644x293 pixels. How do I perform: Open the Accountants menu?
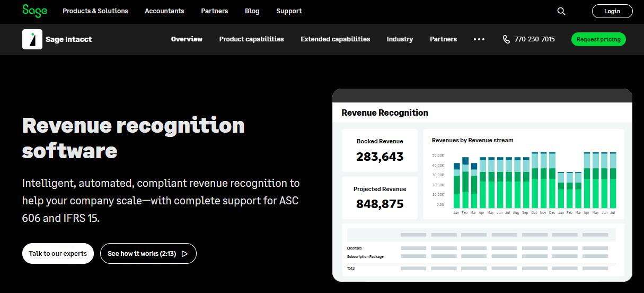coord(164,11)
